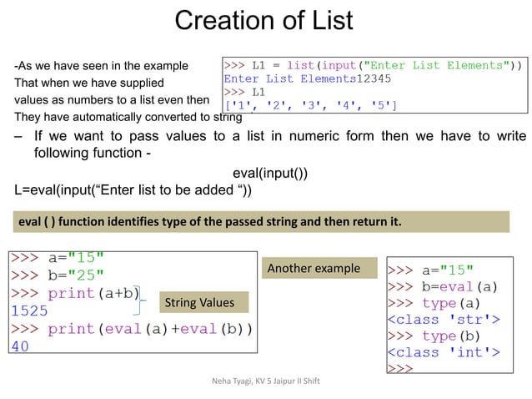Click the 'String Values' label box
This screenshot has height=399, width=532.
click(x=204, y=302)
